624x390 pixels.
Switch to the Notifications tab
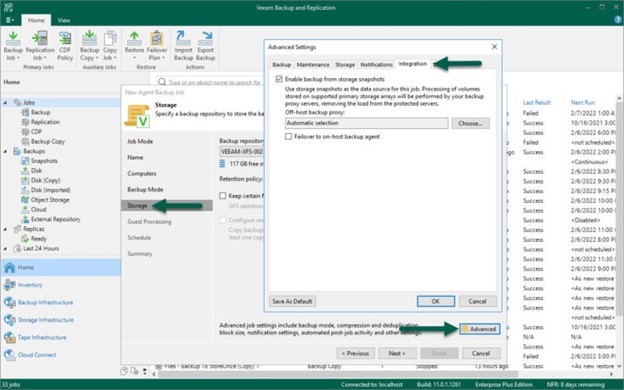(376, 64)
